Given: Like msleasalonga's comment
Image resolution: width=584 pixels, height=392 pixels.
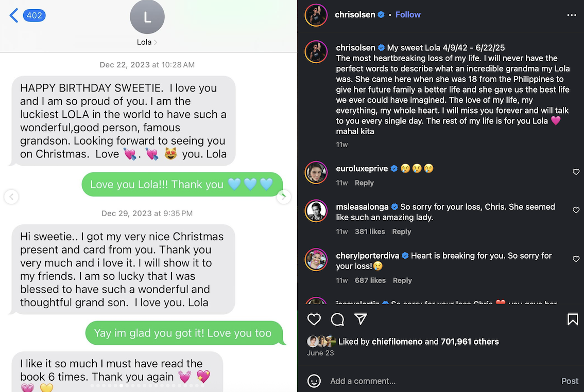Looking at the screenshot, I should click(x=576, y=210).
